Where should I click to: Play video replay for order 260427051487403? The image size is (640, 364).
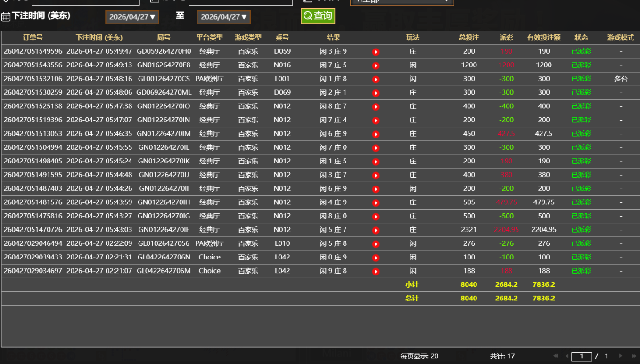point(376,189)
